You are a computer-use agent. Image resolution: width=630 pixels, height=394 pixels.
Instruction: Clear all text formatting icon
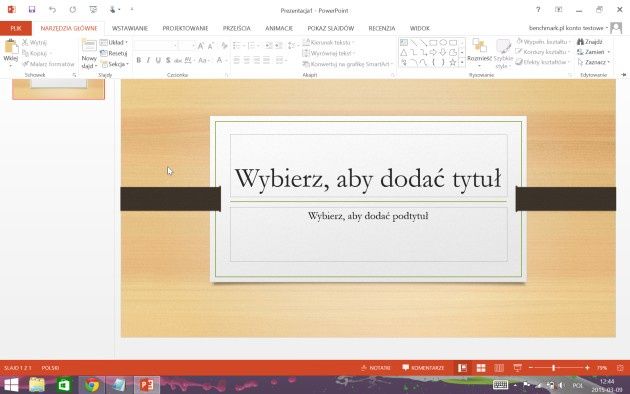224,46
